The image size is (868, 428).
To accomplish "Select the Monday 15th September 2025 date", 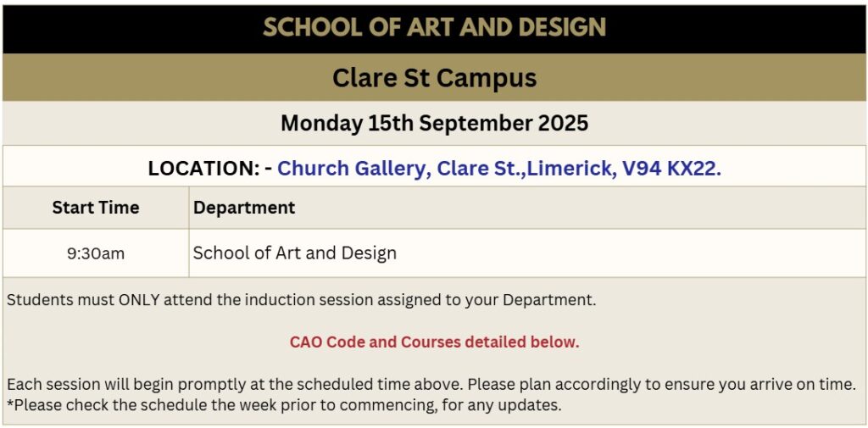I will tap(434, 124).
